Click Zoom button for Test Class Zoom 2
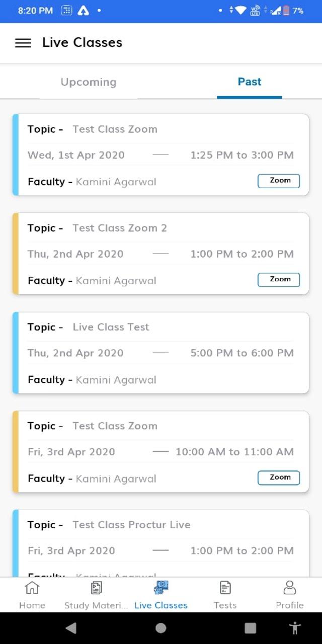322x644 pixels. 279,280
